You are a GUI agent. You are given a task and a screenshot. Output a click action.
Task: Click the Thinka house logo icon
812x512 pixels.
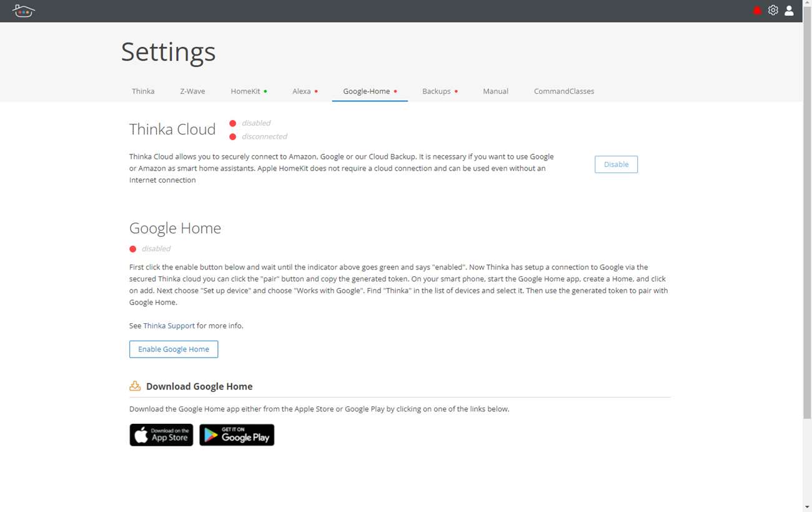[x=23, y=11]
